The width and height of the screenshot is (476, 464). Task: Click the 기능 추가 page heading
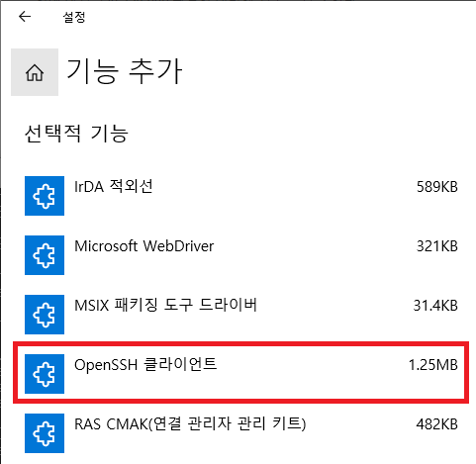click(x=125, y=71)
